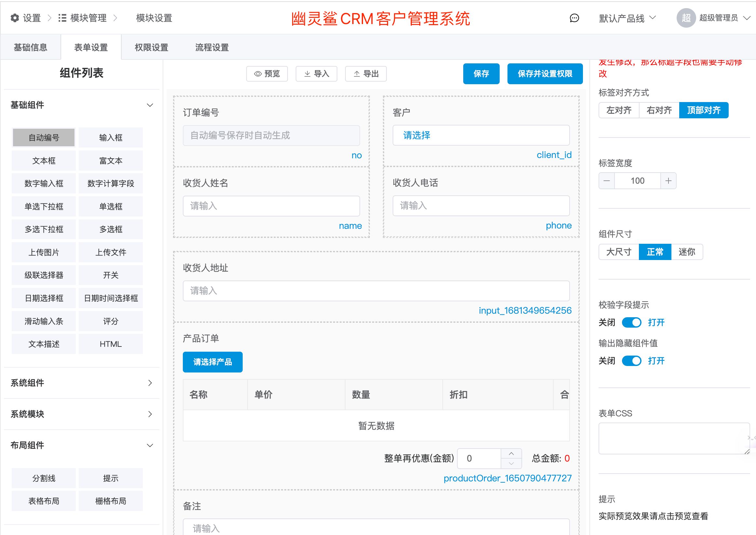Open the default product line dropdown
756x535 pixels.
[627, 18]
